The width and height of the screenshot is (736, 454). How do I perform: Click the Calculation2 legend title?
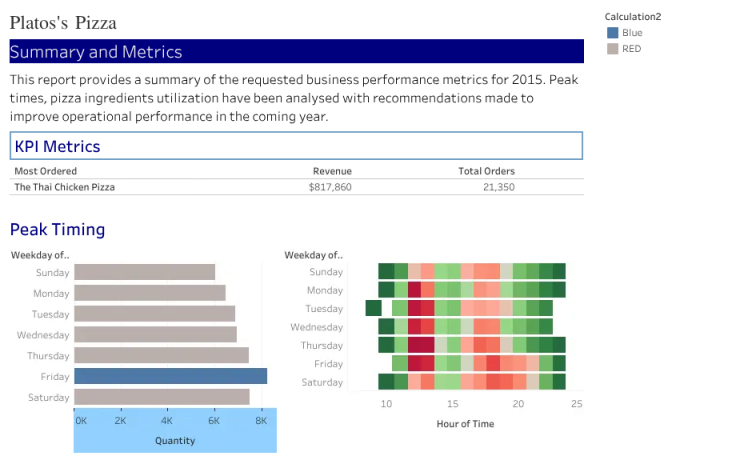[x=633, y=16]
